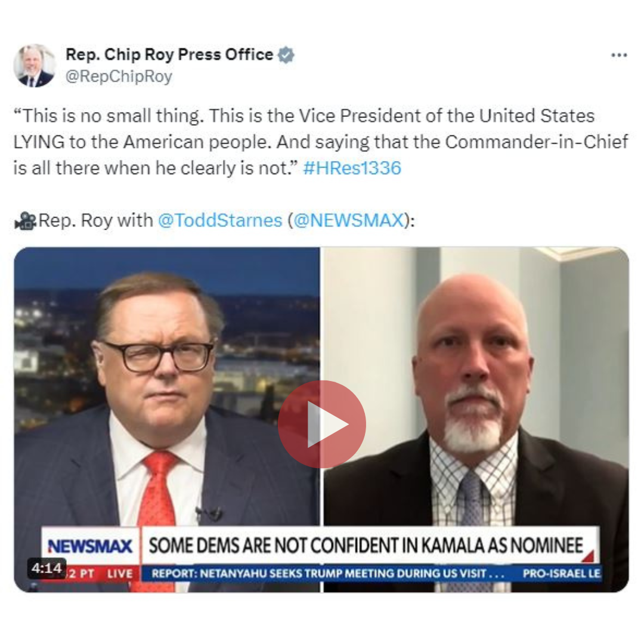Viewport: 644px width, 644px height.
Task: Click the movie camera emoji icon
Action: pos(26,221)
